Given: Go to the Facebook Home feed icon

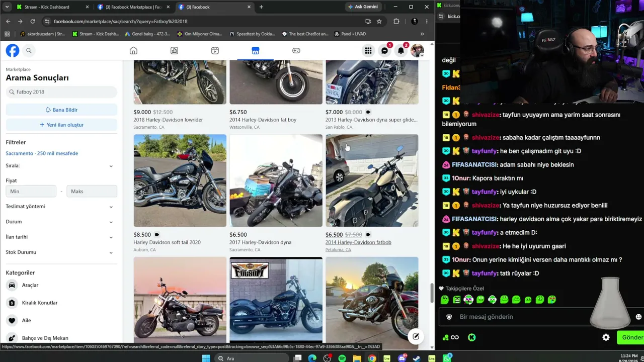Looking at the screenshot, I should click(x=133, y=51).
